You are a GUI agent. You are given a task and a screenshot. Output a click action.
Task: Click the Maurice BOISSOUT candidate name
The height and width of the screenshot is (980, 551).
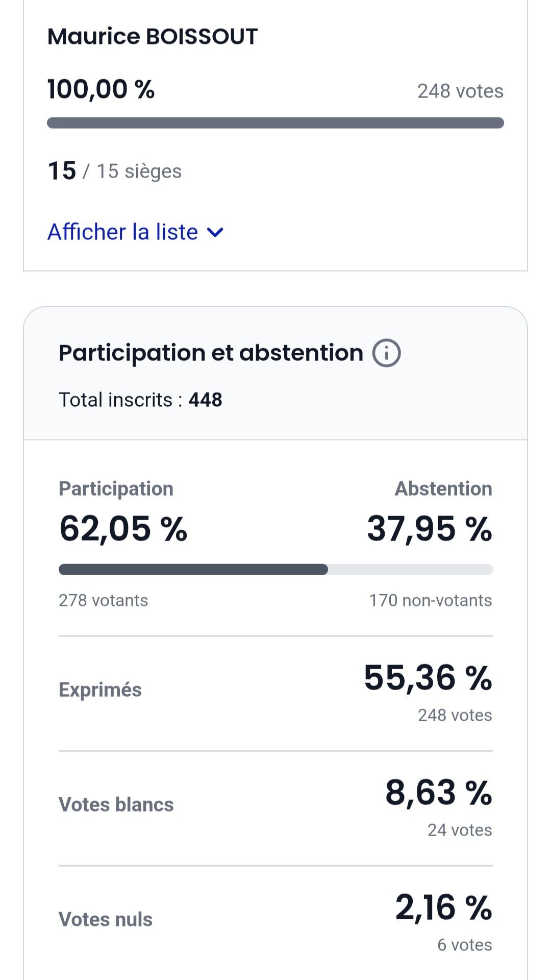(153, 37)
